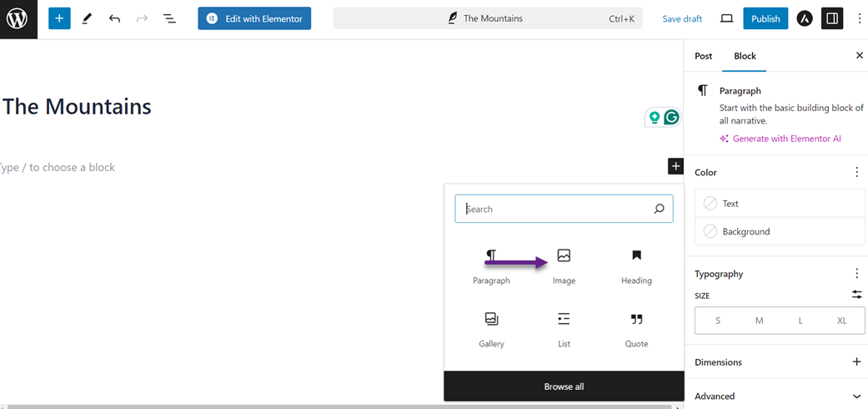Expand the Dimensions options
The image size is (868, 409).
click(x=856, y=362)
